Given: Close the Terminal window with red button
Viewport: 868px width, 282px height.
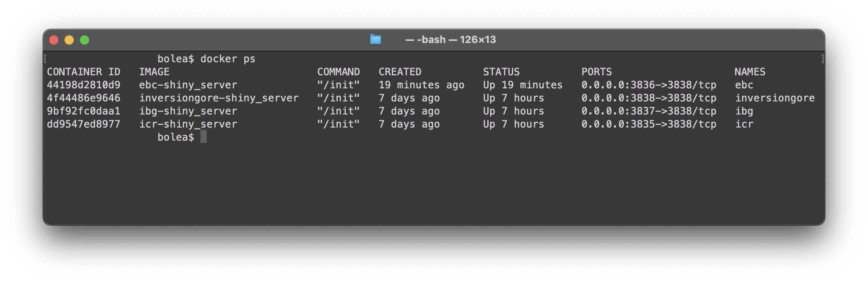Looking at the screenshot, I should 54,40.
